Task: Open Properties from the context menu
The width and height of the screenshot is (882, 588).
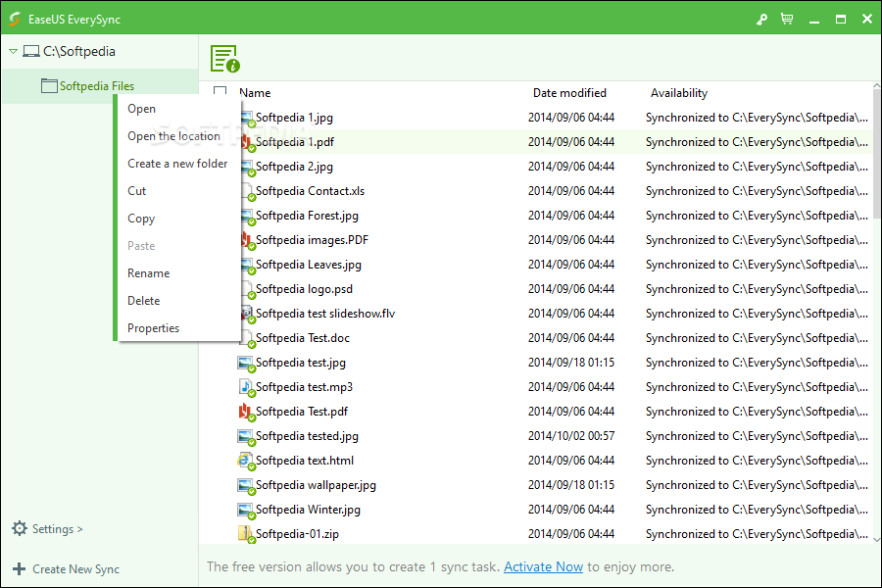Action: [x=154, y=328]
